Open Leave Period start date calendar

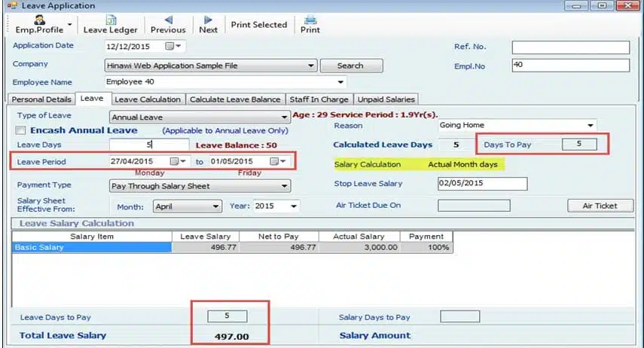(x=175, y=161)
